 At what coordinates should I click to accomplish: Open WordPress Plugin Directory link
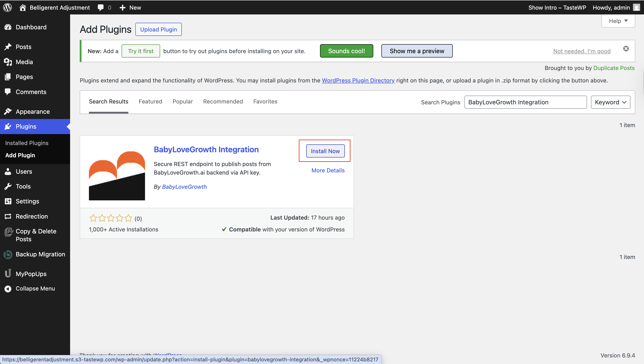click(x=358, y=80)
